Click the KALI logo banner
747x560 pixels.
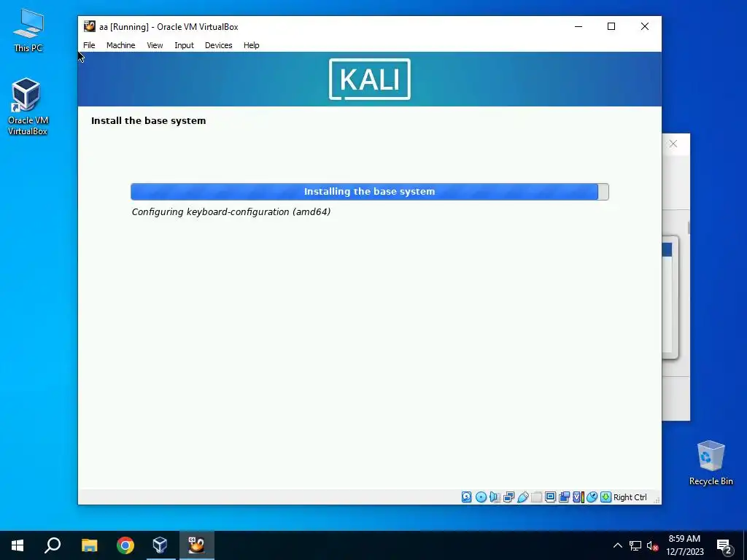click(x=370, y=79)
